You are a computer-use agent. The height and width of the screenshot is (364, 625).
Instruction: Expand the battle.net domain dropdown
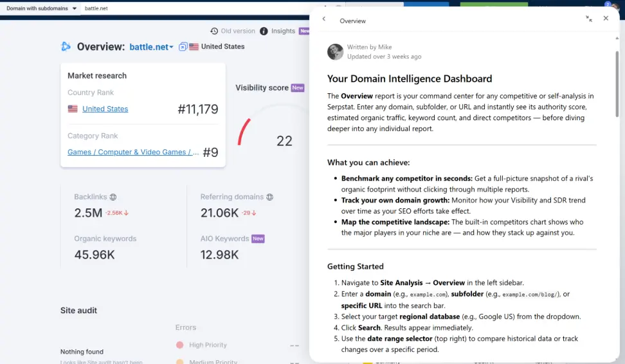pyautogui.click(x=172, y=47)
